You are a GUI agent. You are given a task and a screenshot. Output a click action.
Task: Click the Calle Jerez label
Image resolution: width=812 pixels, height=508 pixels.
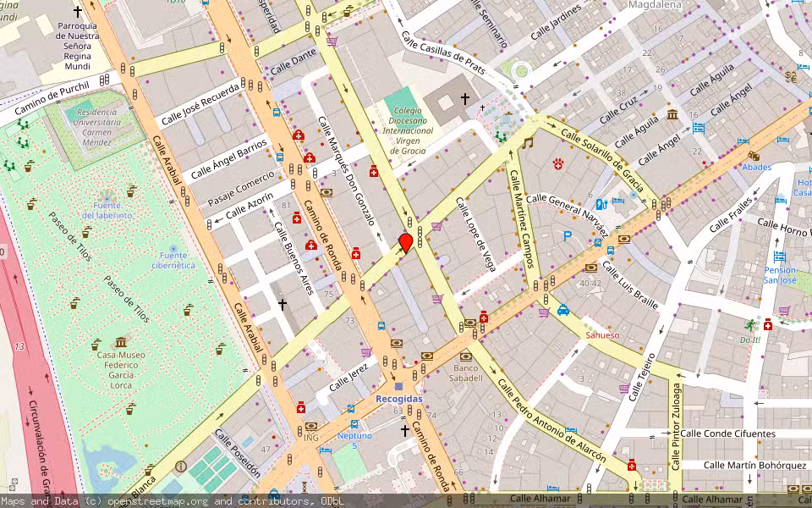[349, 377]
